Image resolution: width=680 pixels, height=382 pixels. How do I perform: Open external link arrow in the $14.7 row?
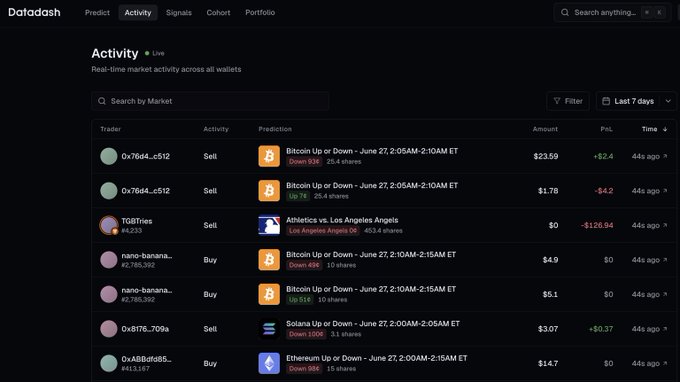click(x=665, y=363)
